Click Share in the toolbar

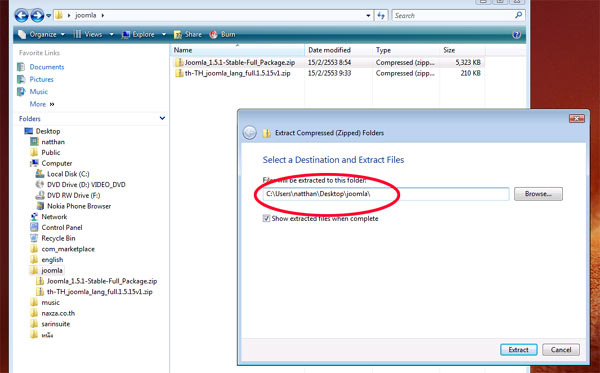click(x=188, y=34)
